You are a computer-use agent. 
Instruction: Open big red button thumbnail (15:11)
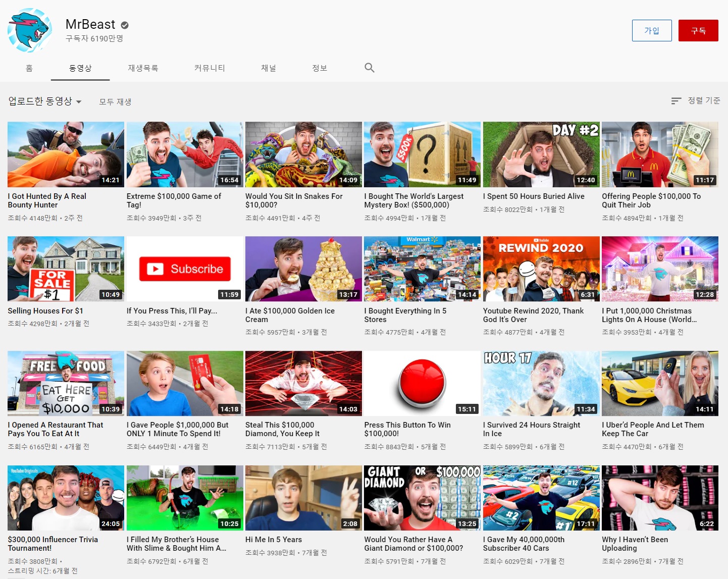[422, 384]
